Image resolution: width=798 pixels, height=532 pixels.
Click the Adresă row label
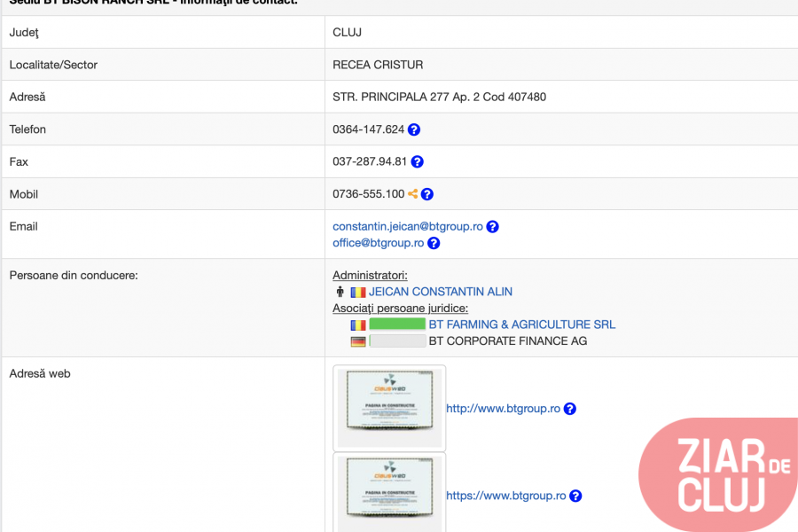point(27,97)
